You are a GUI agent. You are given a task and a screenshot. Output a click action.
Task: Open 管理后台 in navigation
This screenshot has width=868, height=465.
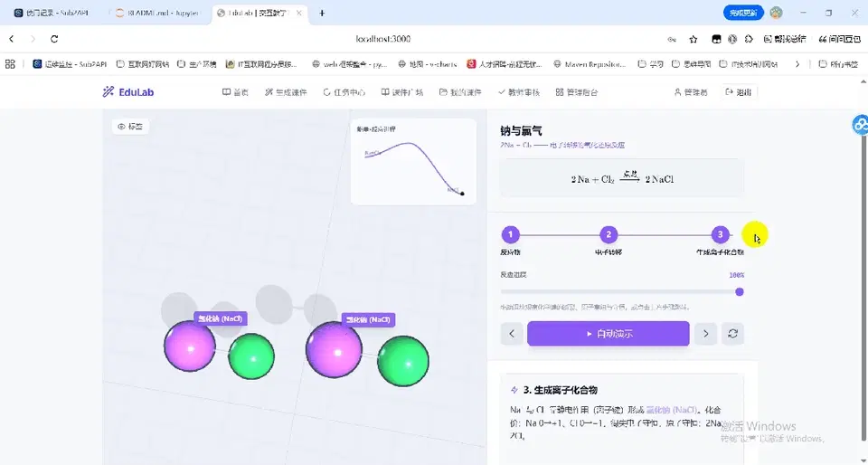click(577, 92)
